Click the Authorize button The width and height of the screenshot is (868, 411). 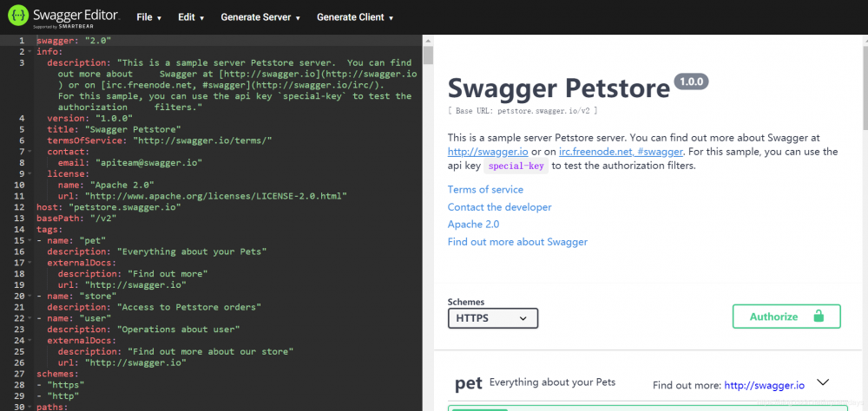[x=786, y=316]
